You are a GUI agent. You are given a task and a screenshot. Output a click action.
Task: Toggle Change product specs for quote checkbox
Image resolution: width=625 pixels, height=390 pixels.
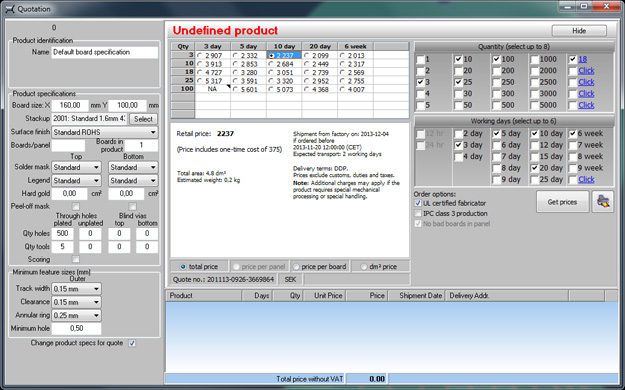click(132, 343)
